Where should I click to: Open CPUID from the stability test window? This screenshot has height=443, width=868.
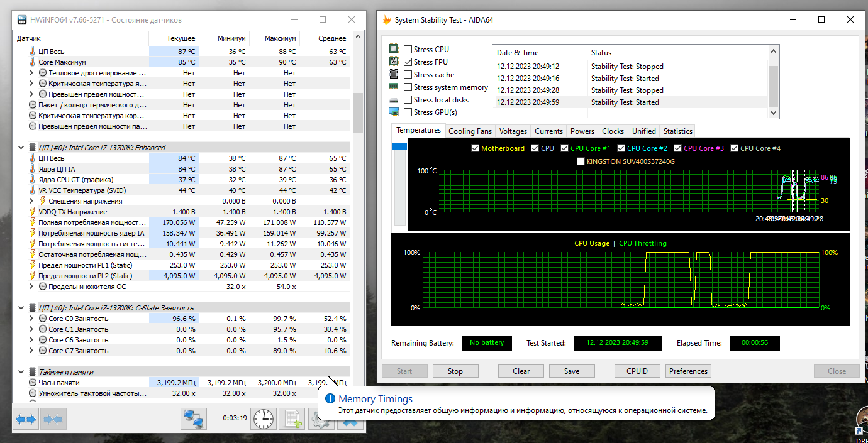(637, 371)
